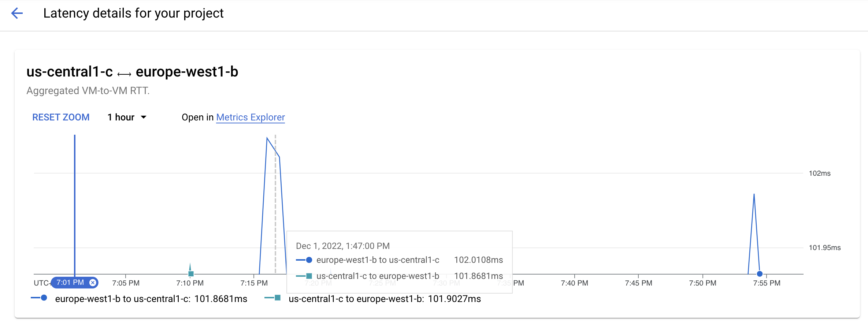Image resolution: width=868 pixels, height=328 pixels.
Task: Click the teal square data point on chart
Action: click(191, 274)
